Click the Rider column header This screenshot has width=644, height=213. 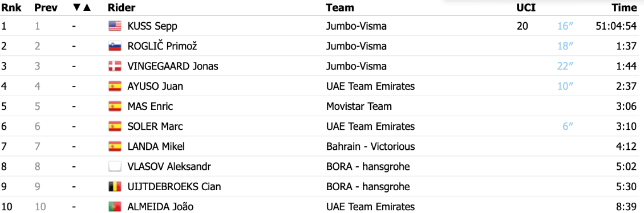click(x=121, y=8)
